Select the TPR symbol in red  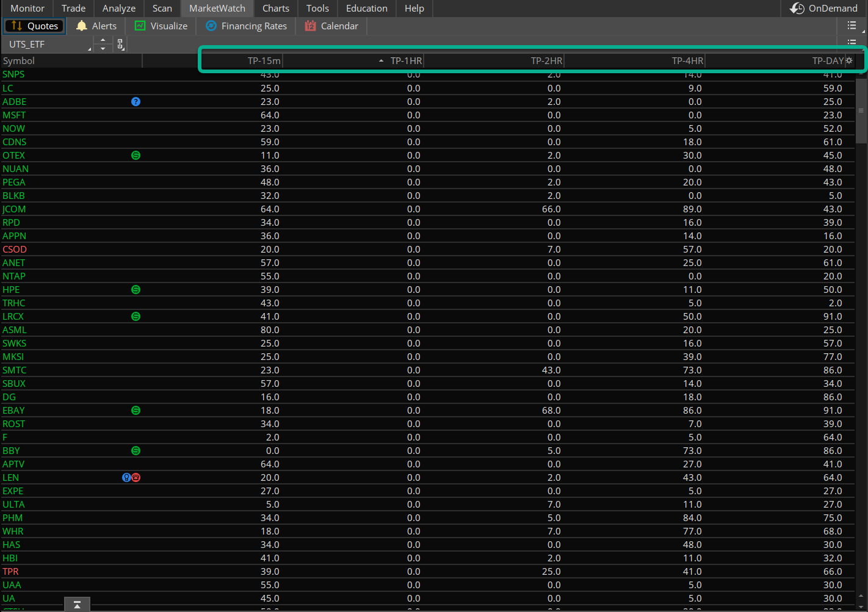click(10, 572)
